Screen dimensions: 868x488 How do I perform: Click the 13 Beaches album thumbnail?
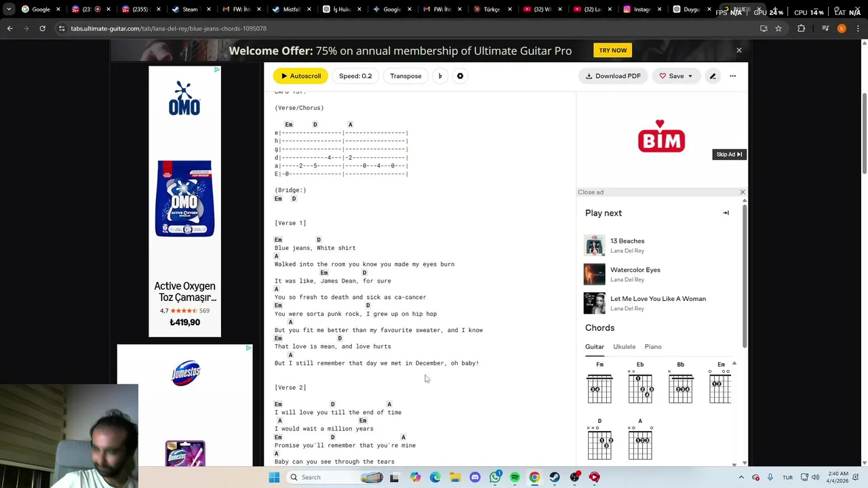tap(594, 245)
